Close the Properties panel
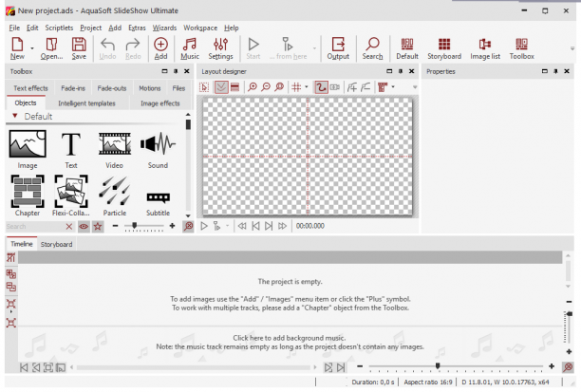Viewport: 581px width, 392px height. click(567, 71)
